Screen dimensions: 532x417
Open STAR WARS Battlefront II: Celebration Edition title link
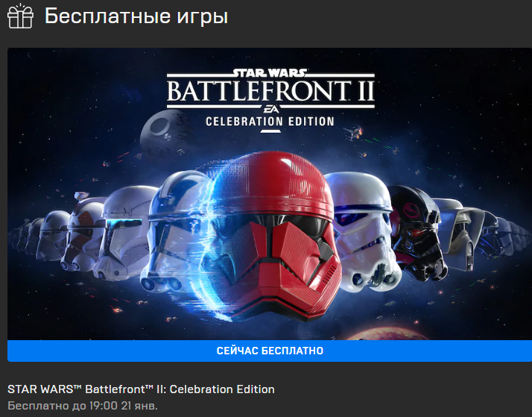pos(141,389)
